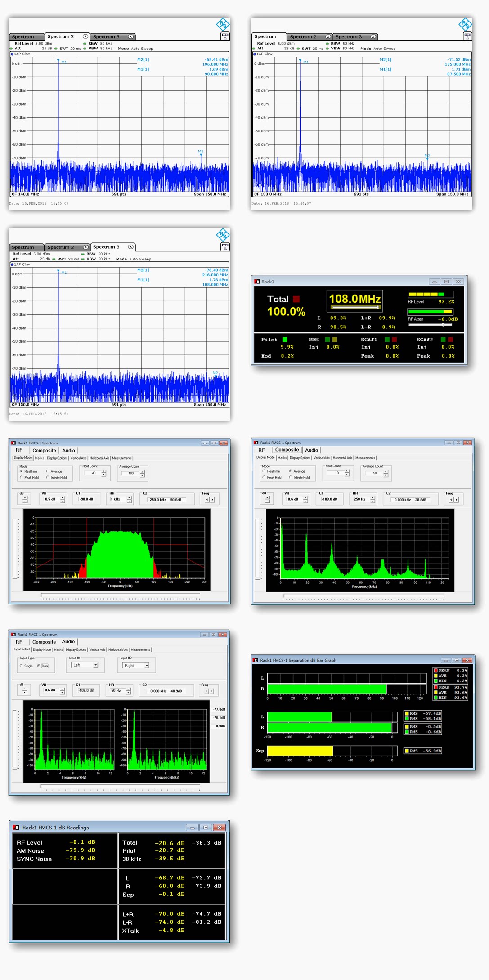Close Spectrum 2 tab in CF 150 MHz analyzer

click(85, 247)
